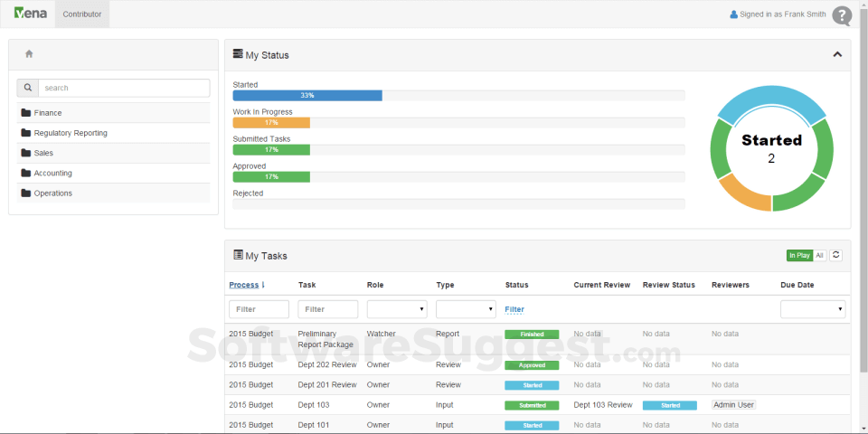Sort by the Process column header
The image size is (868, 434).
[243, 285]
